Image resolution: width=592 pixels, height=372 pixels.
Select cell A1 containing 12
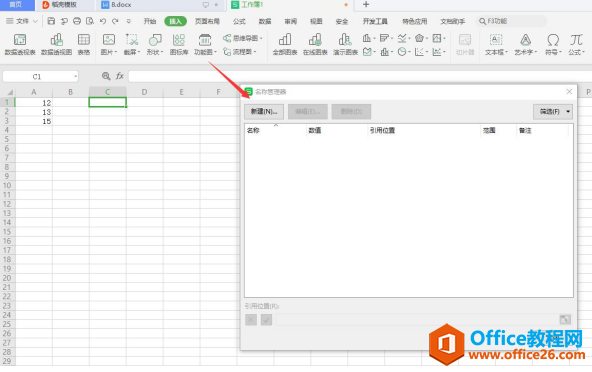34,103
